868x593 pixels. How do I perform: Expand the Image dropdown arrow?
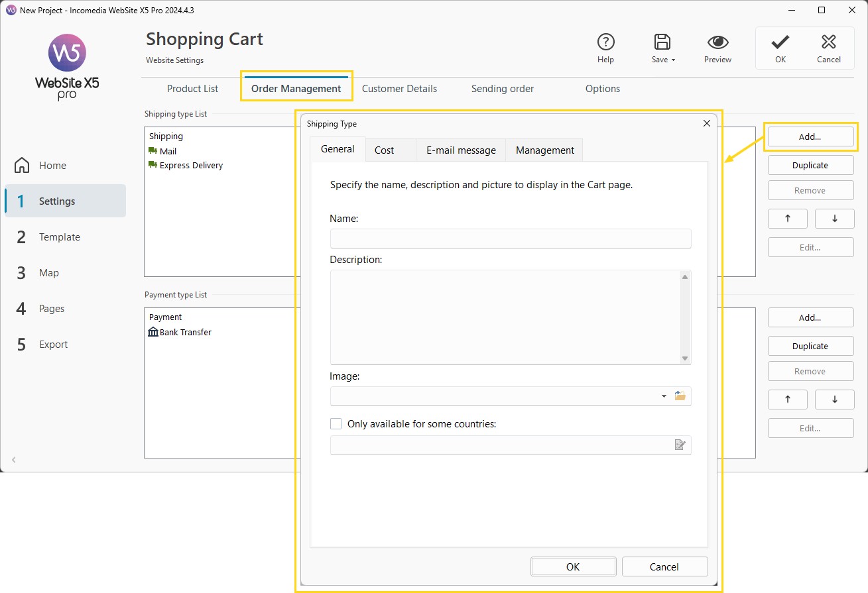pos(664,396)
